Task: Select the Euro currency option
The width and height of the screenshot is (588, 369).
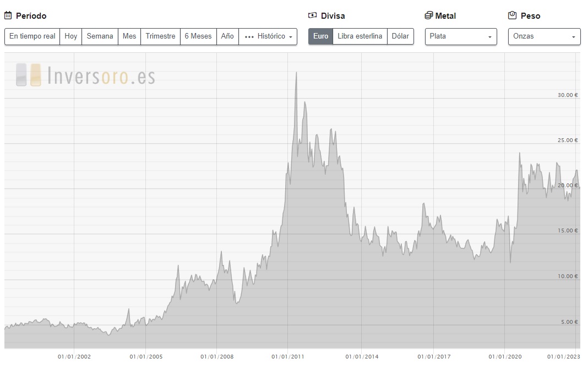Action: point(320,36)
